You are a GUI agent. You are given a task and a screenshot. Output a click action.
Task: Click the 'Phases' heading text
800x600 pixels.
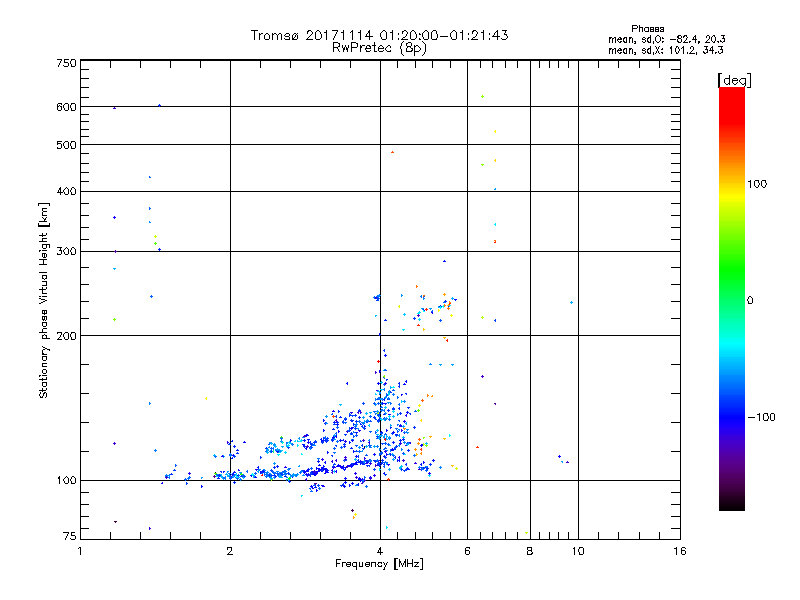click(x=647, y=29)
